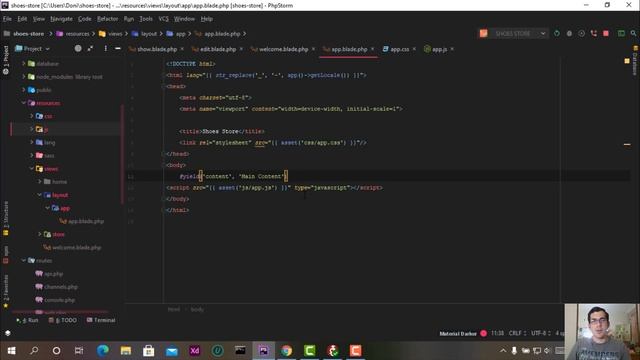The width and height of the screenshot is (640, 360).
Task: Click the tool windows toggle icon at bottom-left
Action: click(7, 333)
